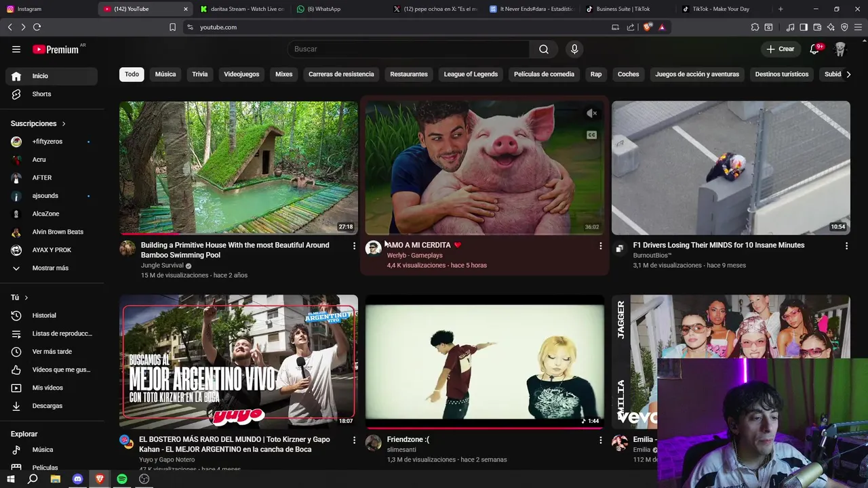This screenshot has height=488, width=868.
Task: Open OBS Studio from the taskbar
Action: pos(144,479)
